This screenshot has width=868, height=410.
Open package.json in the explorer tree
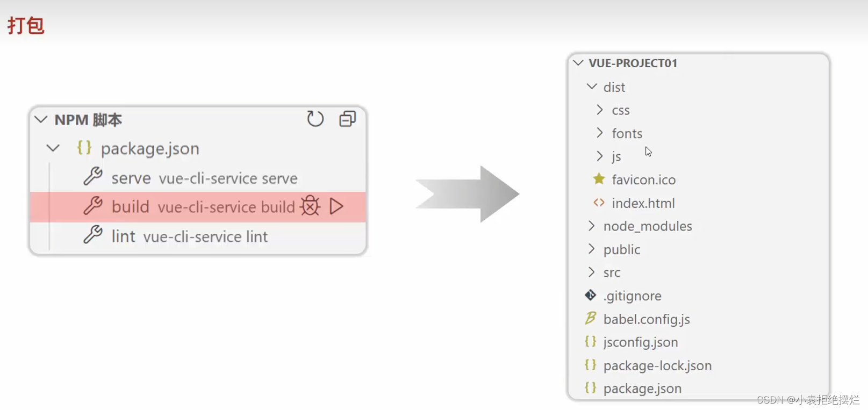[x=642, y=389]
